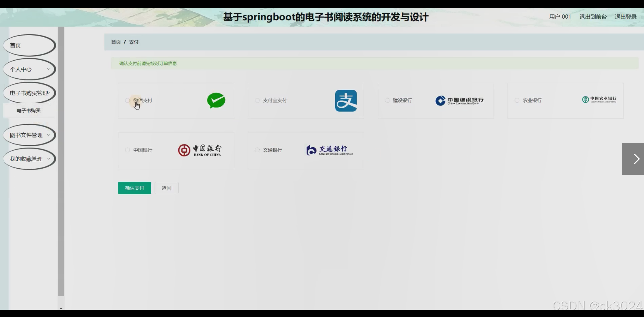Click the 返回 button
644x317 pixels.
pyautogui.click(x=166, y=188)
